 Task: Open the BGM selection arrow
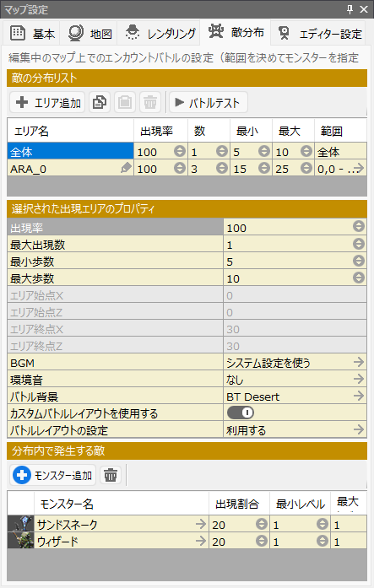(x=359, y=362)
